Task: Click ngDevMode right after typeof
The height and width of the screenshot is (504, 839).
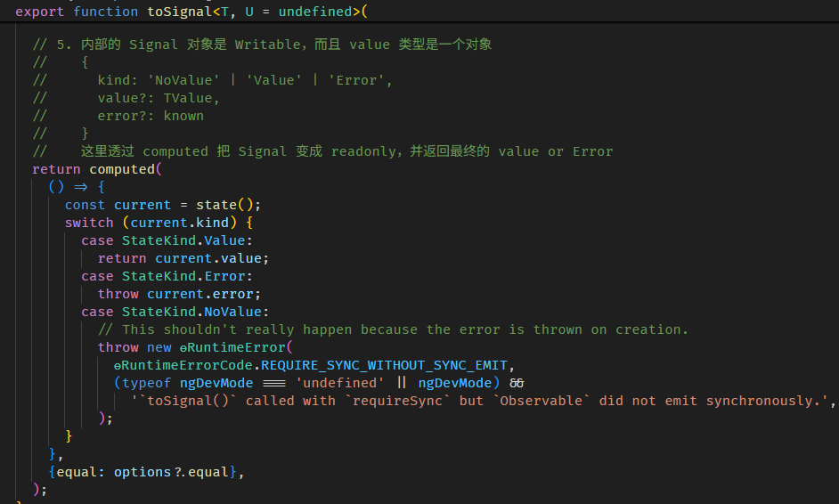Action: (216, 383)
